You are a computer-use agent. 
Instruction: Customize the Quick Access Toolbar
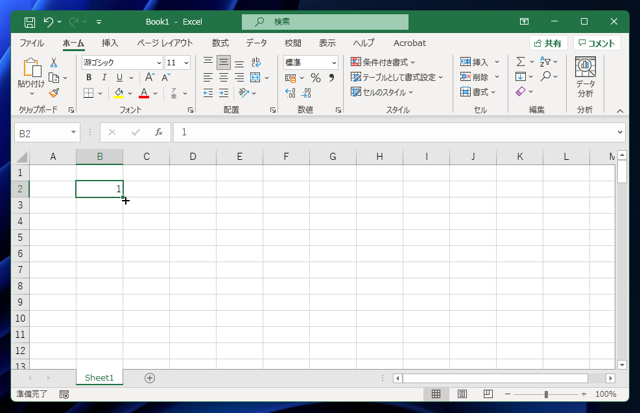pyautogui.click(x=99, y=22)
